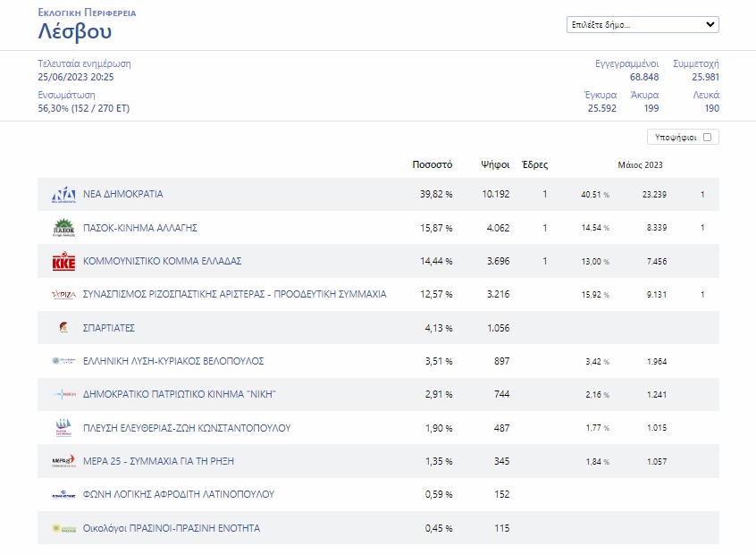The height and width of the screenshot is (554, 756).
Task: Click the Ελληνική Λύση party logo
Action: tap(63, 361)
